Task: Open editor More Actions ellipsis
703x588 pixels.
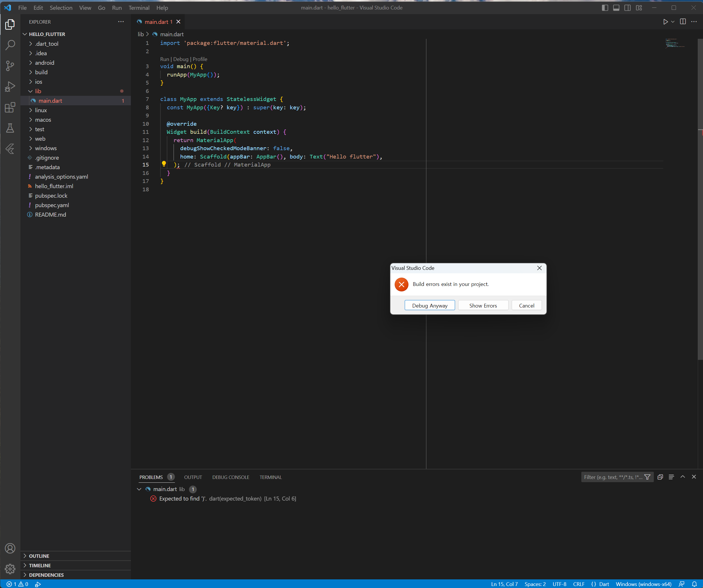Action: click(694, 22)
